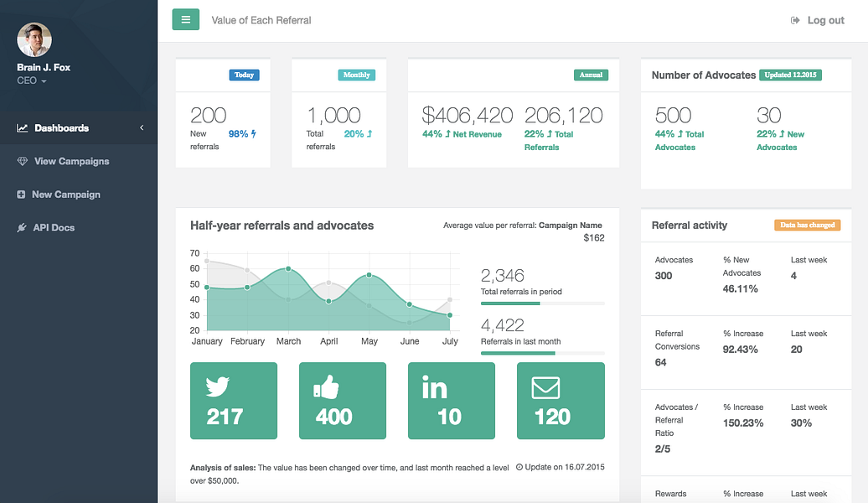
Task: Click the LinkedIn icon tile
Action: coord(452,401)
